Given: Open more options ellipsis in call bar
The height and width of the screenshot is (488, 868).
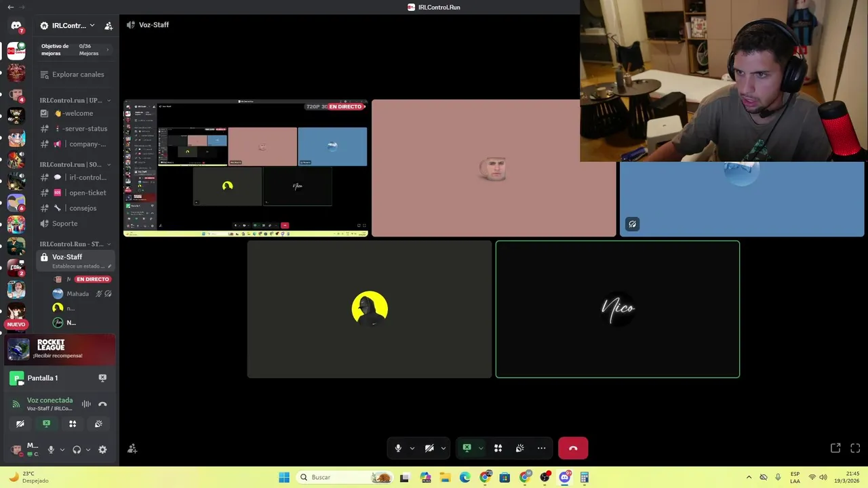Looking at the screenshot, I should pos(541,448).
